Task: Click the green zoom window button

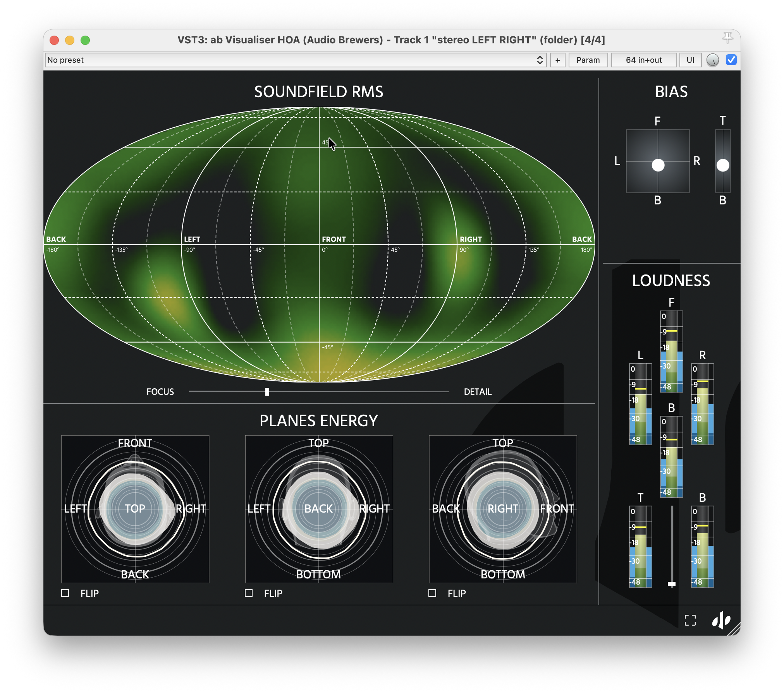Action: (85, 40)
